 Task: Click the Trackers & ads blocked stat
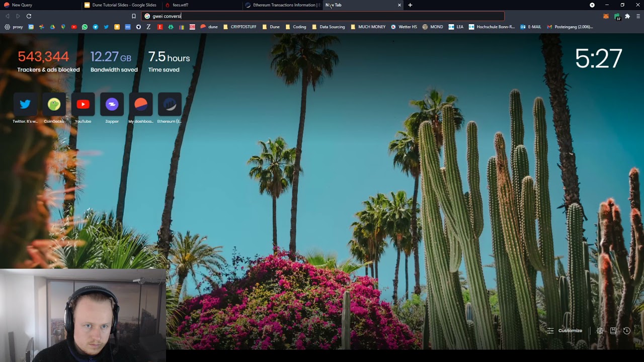(48, 61)
